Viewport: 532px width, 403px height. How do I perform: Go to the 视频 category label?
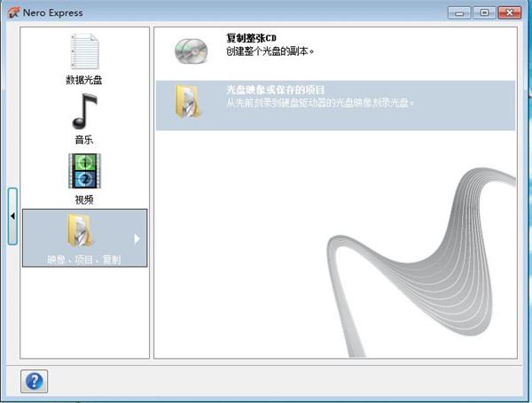83,200
